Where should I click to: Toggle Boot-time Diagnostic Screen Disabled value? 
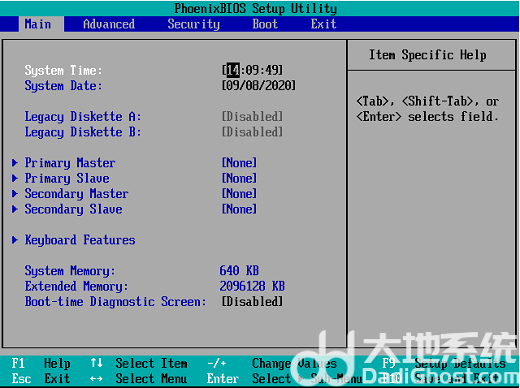coord(252,302)
